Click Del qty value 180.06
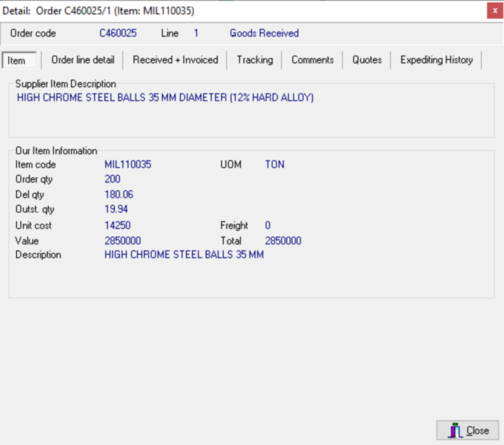Viewport: 504px width, 445px height. pos(119,195)
